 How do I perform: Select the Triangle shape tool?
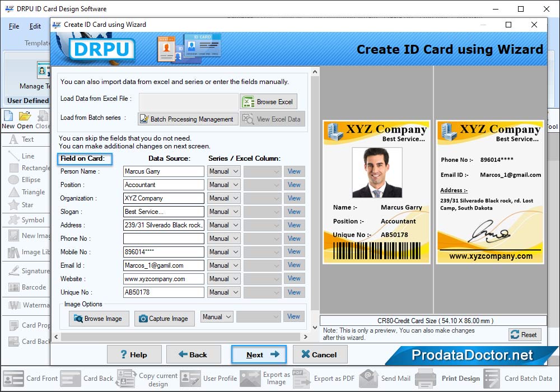point(27,192)
